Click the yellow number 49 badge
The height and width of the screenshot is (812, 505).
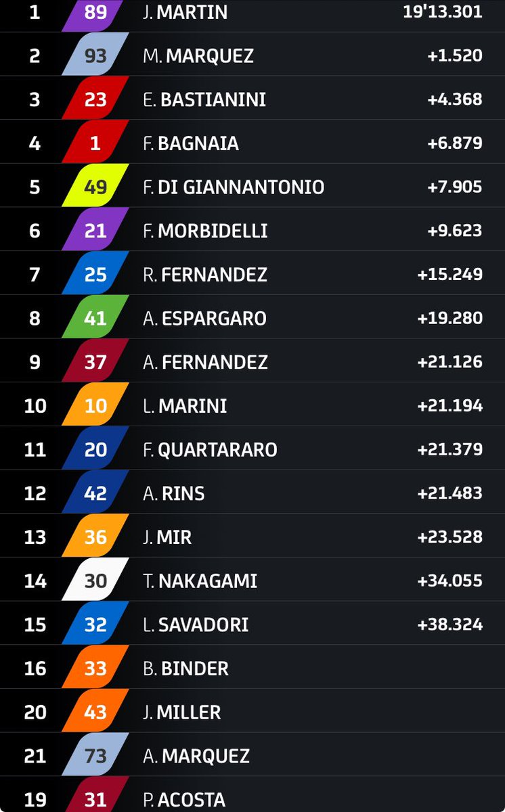95,187
